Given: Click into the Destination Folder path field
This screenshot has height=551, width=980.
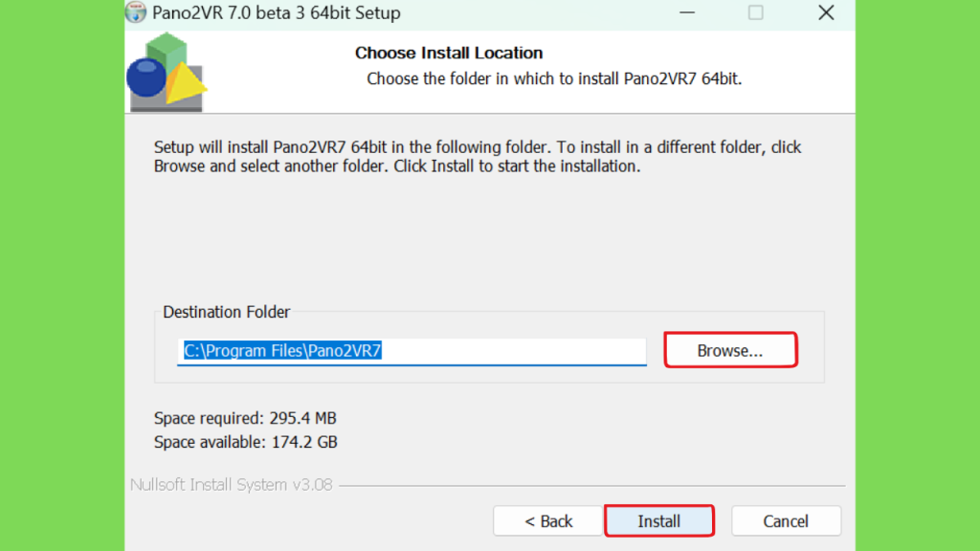Looking at the screenshot, I should point(412,351).
